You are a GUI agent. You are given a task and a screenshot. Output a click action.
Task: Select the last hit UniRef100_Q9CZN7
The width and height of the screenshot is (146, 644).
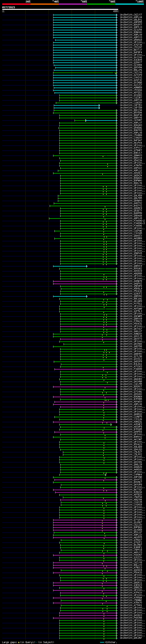coord(131,638)
